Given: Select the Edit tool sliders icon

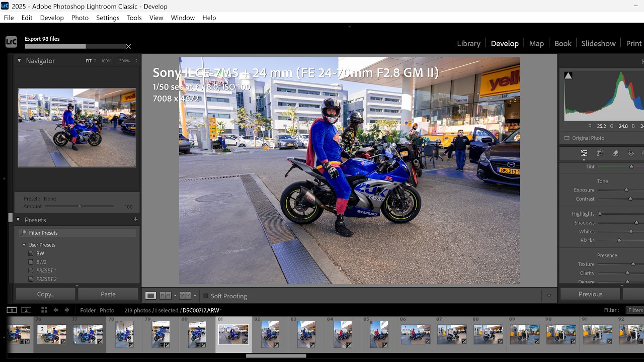Looking at the screenshot, I should coord(584,153).
